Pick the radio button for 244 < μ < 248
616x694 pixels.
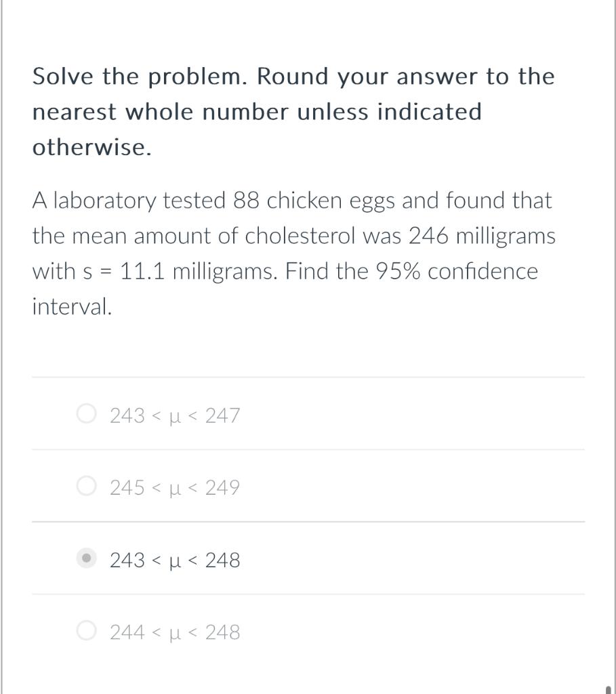[x=86, y=630]
